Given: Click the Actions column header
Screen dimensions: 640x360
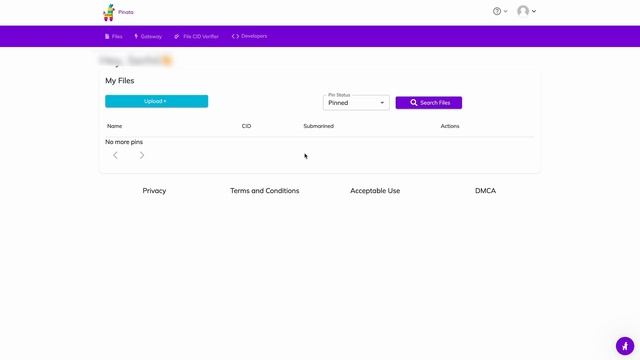Looking at the screenshot, I should 450,126.
